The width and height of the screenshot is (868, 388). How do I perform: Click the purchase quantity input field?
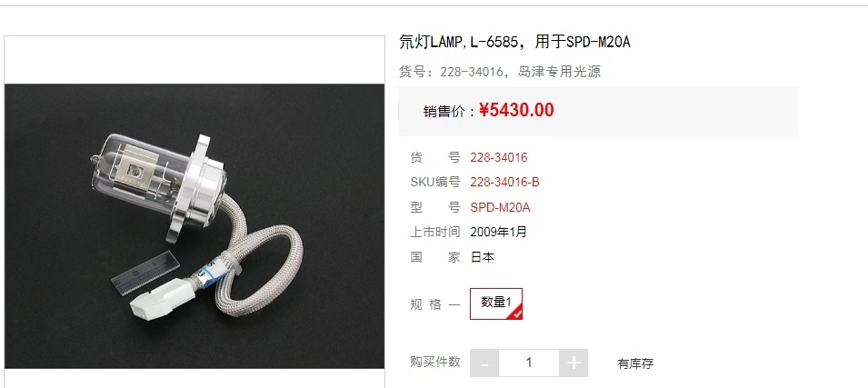(x=529, y=363)
